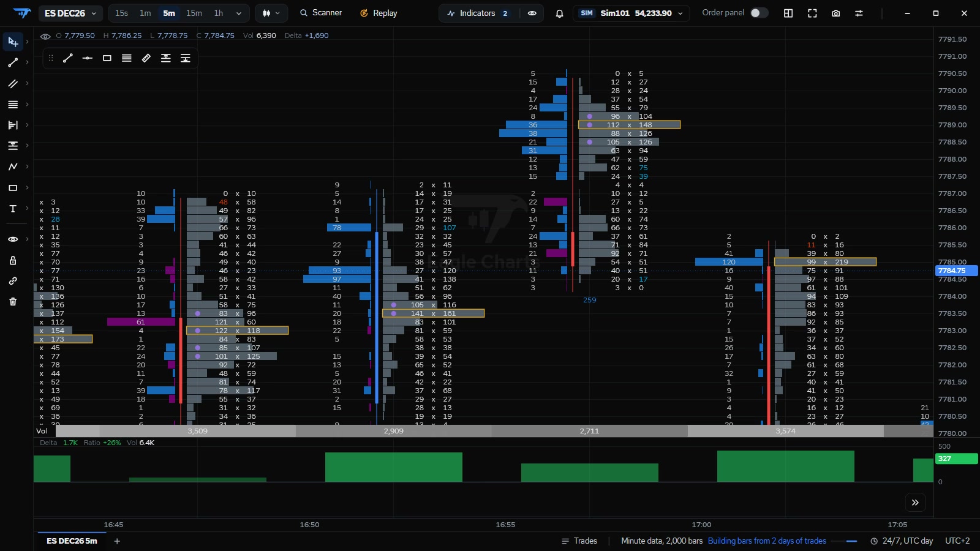This screenshot has height=551, width=980.
Task: Toggle OHLC legend visibility eye
Action: [x=45, y=36]
